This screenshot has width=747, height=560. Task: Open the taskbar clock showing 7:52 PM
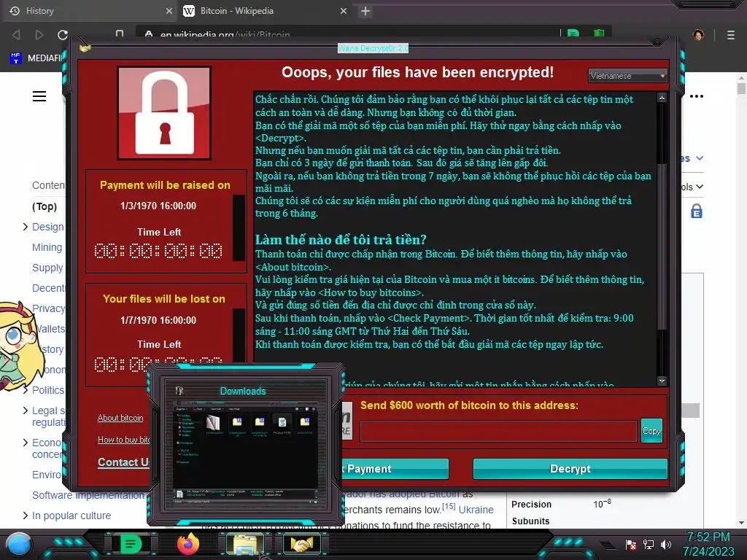coord(708,544)
